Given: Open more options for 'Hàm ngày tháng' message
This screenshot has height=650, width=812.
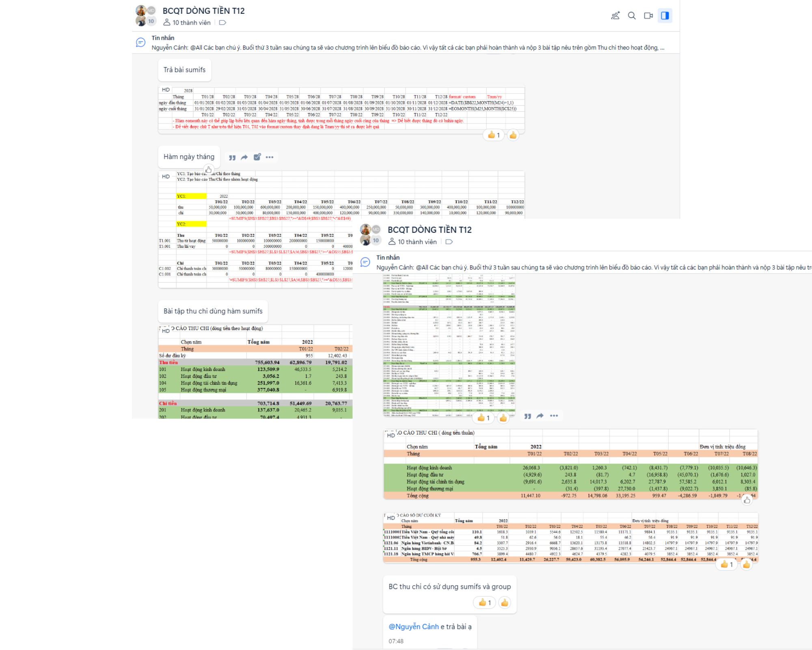Looking at the screenshot, I should pos(270,157).
